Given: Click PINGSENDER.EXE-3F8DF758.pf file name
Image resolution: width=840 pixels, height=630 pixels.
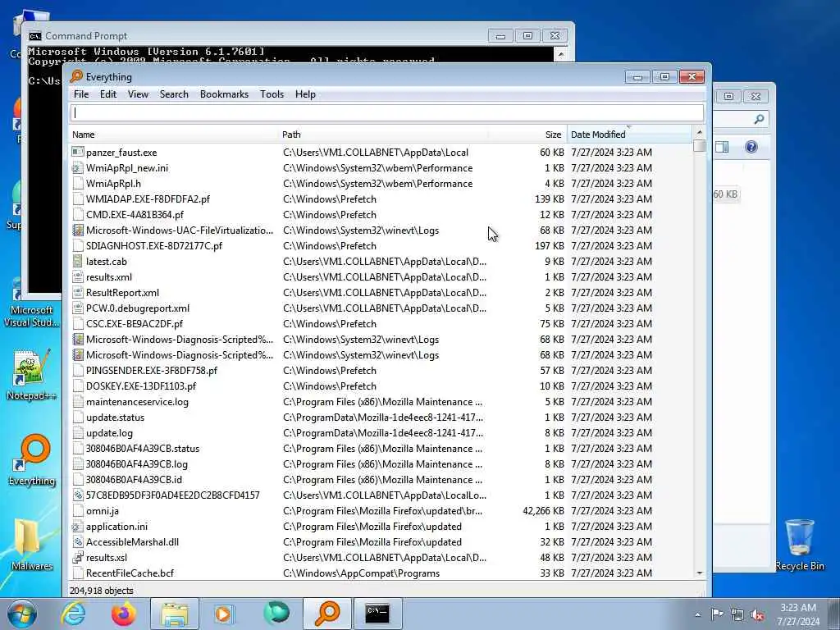Looking at the screenshot, I should [152, 371].
